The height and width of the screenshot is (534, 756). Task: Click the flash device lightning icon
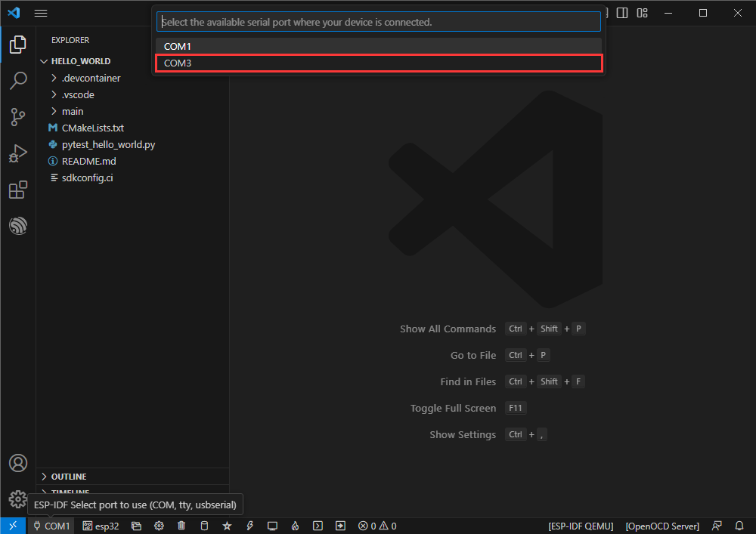point(249,526)
